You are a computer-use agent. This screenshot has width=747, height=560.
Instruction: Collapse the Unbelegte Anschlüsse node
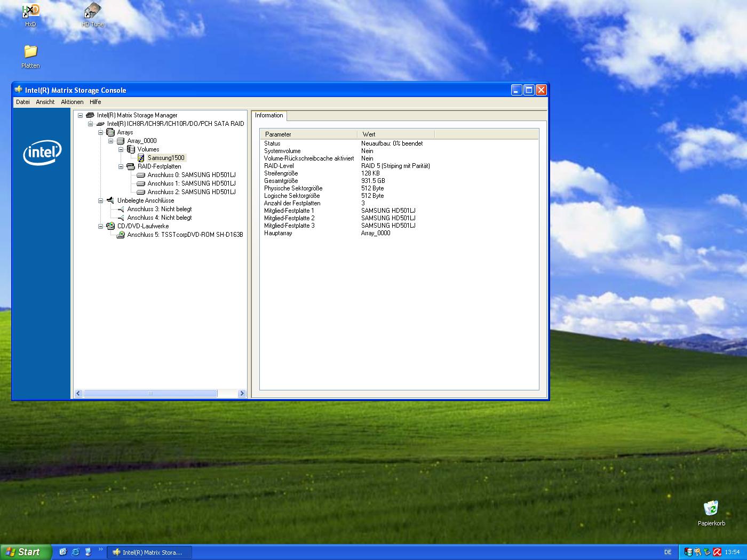point(100,201)
